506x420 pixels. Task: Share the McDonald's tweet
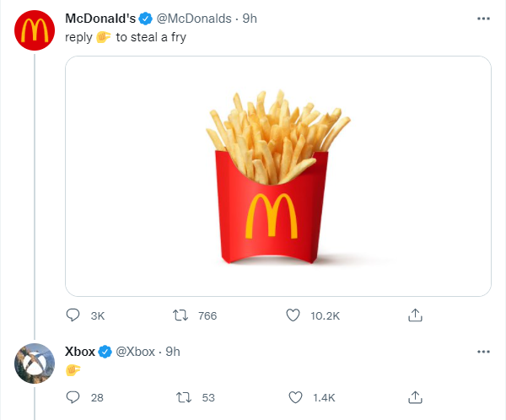coord(414,315)
